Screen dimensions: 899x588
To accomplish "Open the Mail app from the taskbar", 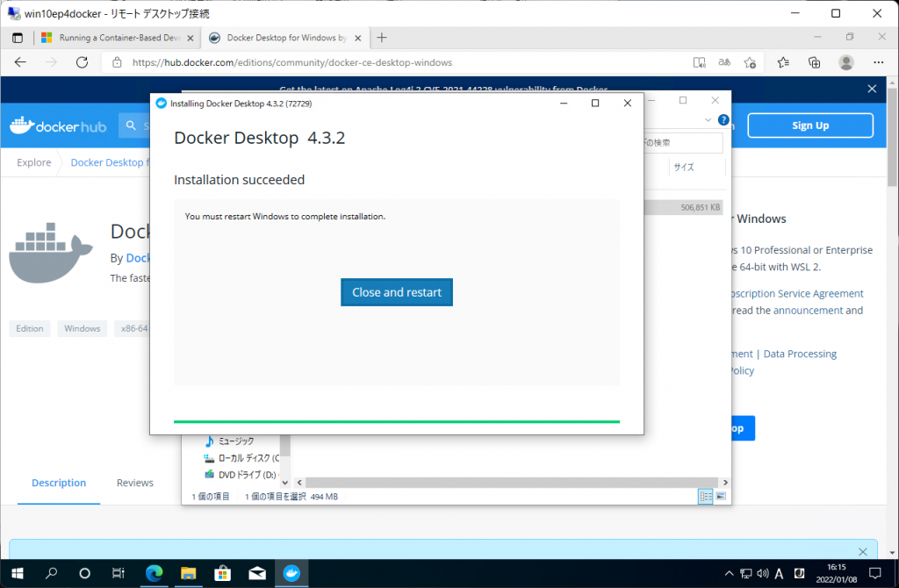I will [257, 573].
